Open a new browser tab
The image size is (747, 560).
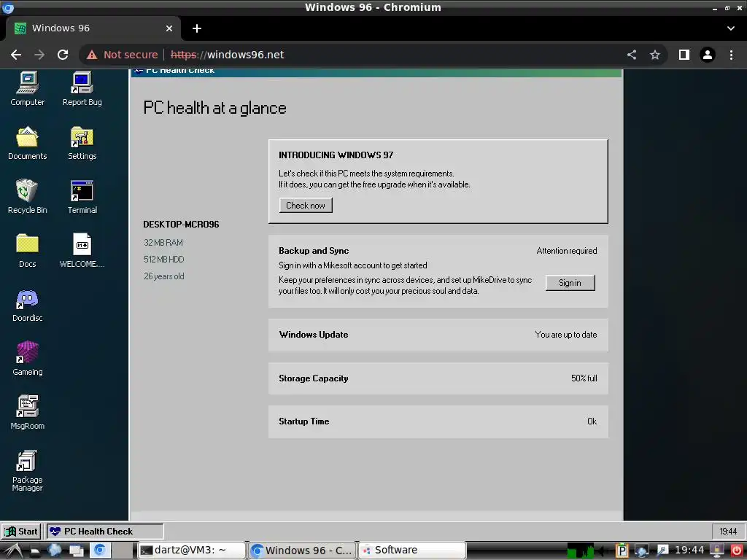197,28
